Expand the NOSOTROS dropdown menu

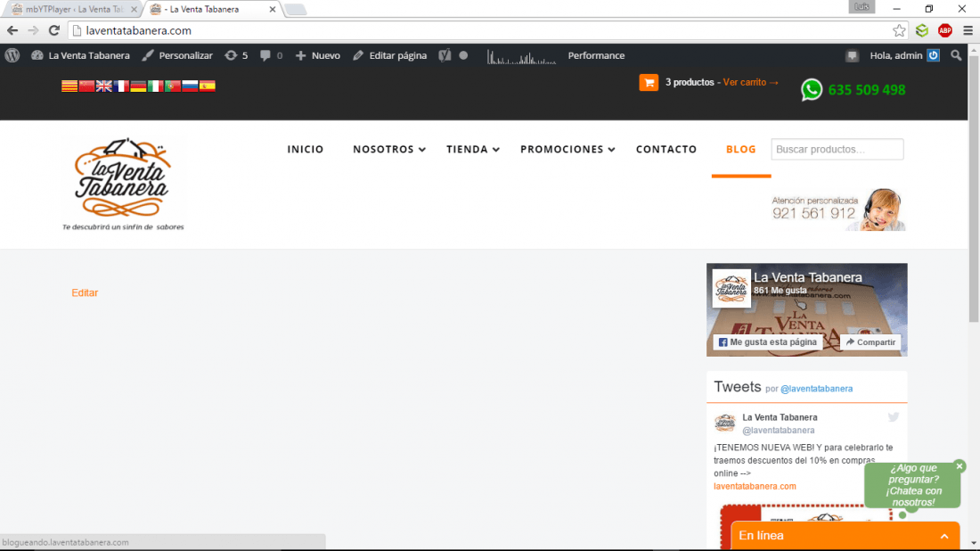point(388,149)
